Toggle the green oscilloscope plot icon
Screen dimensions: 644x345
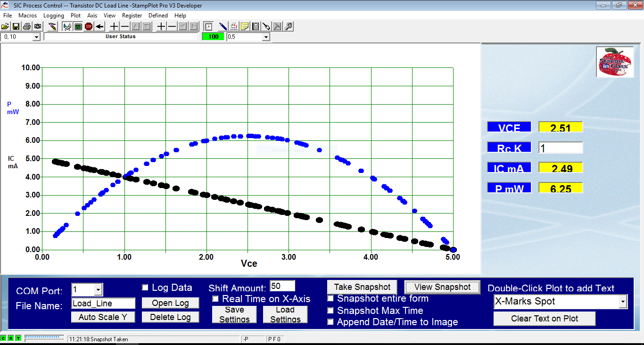coord(78,26)
